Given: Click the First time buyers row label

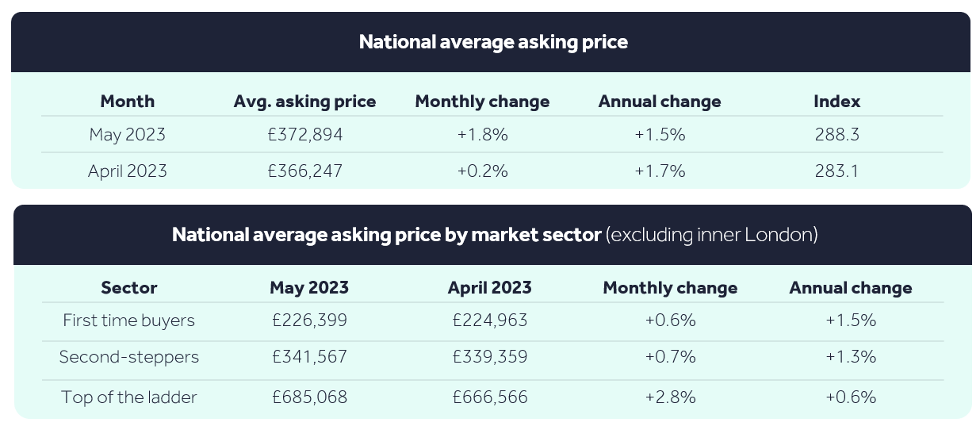Looking at the screenshot, I should tap(129, 321).
